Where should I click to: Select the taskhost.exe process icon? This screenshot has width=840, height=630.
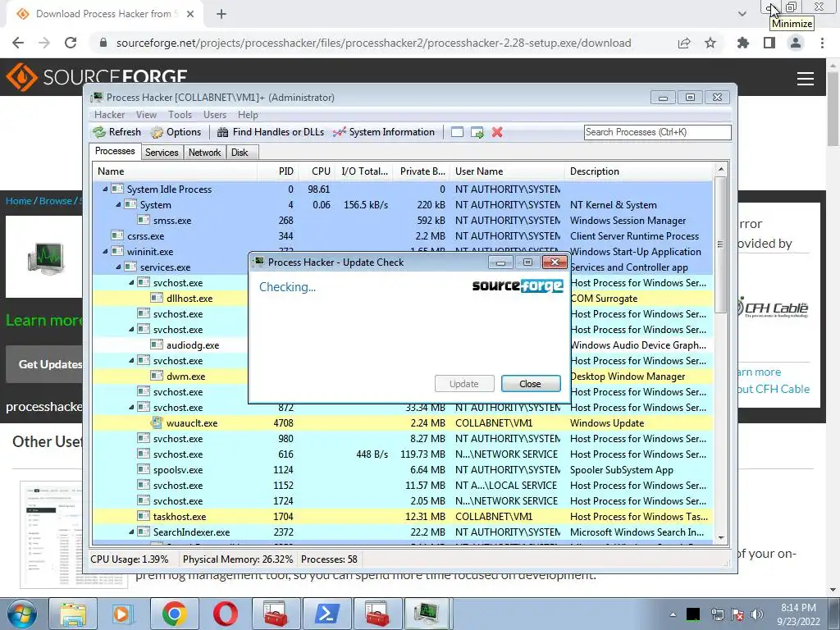pos(143,517)
